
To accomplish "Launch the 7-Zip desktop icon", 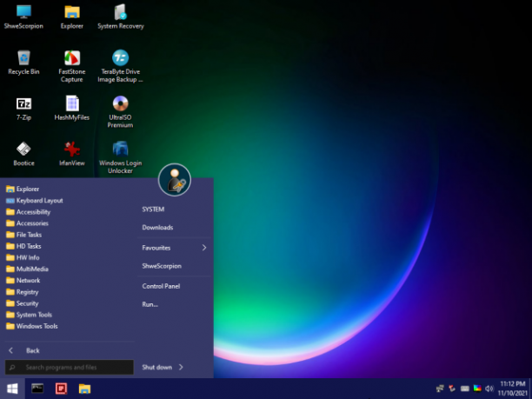I will click(x=23, y=109).
